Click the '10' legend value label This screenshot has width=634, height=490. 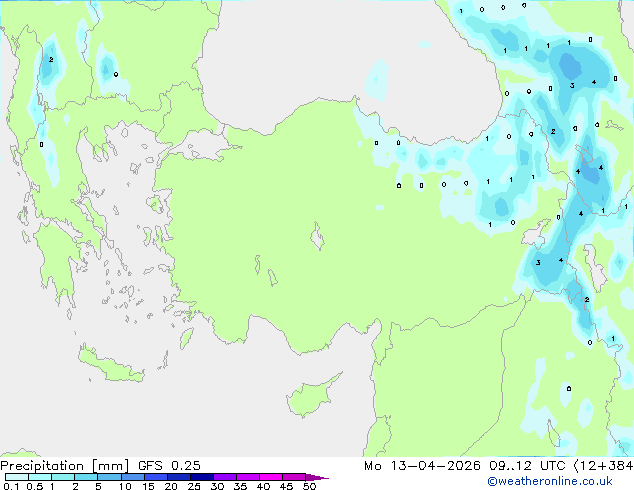point(125,486)
